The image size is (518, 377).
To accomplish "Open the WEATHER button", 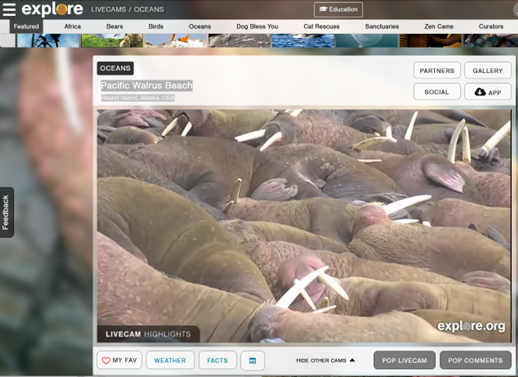I will coord(170,360).
